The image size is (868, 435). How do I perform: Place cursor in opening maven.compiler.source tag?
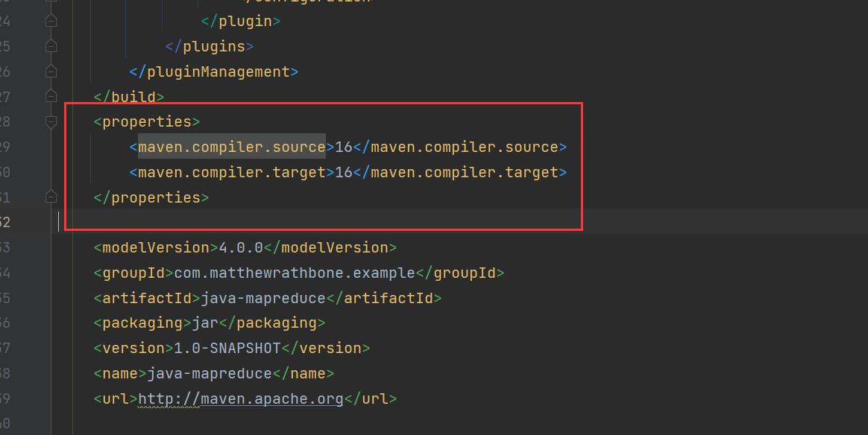[231, 147]
